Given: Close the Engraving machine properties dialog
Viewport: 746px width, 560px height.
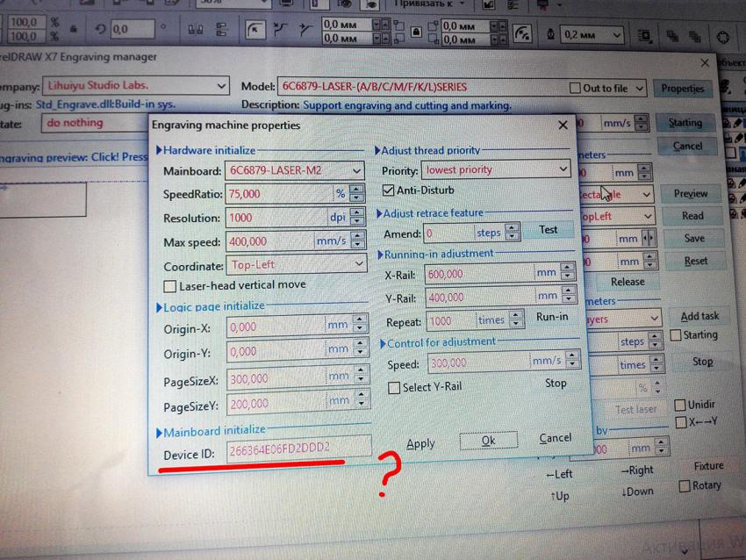Looking at the screenshot, I should pos(563,126).
